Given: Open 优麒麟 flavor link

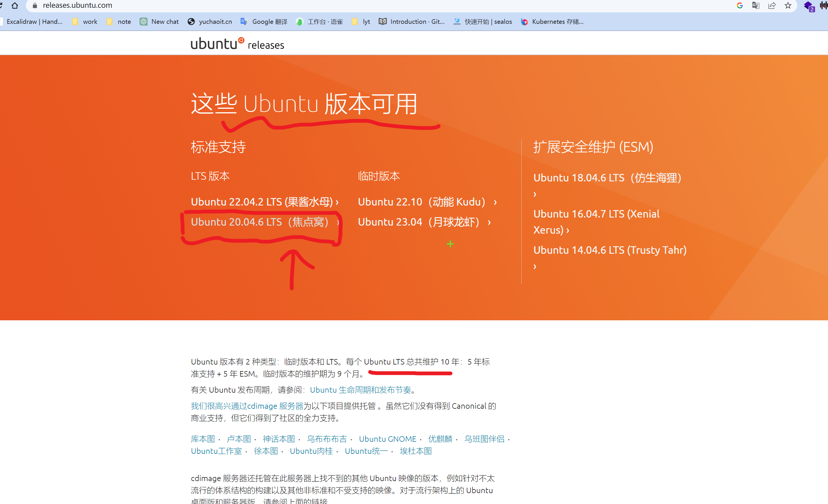Looking at the screenshot, I should [x=440, y=439].
